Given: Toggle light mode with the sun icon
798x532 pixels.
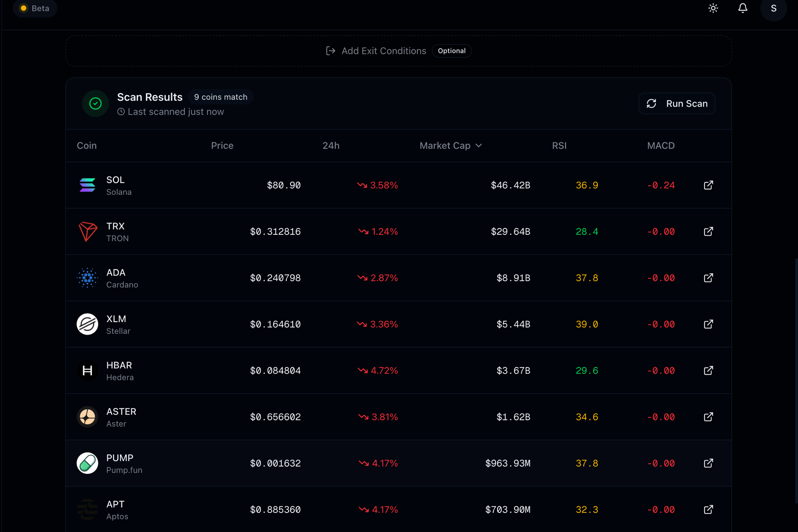Looking at the screenshot, I should pyautogui.click(x=713, y=8).
